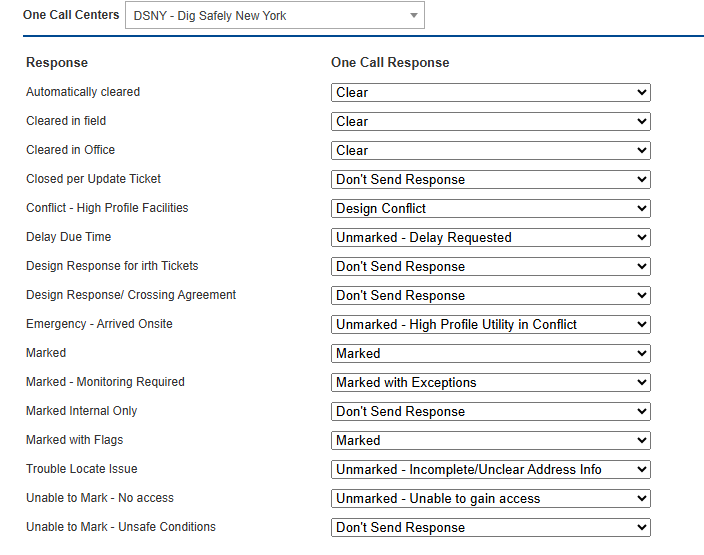
Task: Open Emergency - Arrived Onsite dropdown
Action: (491, 324)
